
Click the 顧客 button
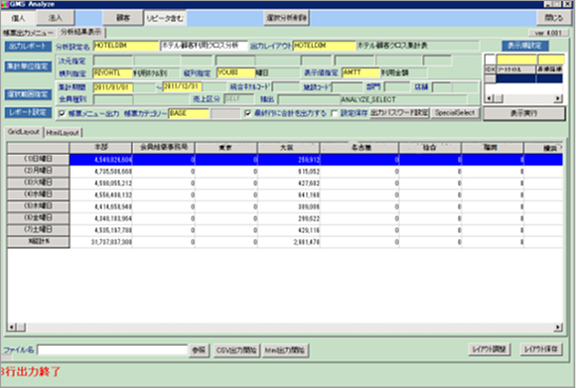(x=123, y=18)
